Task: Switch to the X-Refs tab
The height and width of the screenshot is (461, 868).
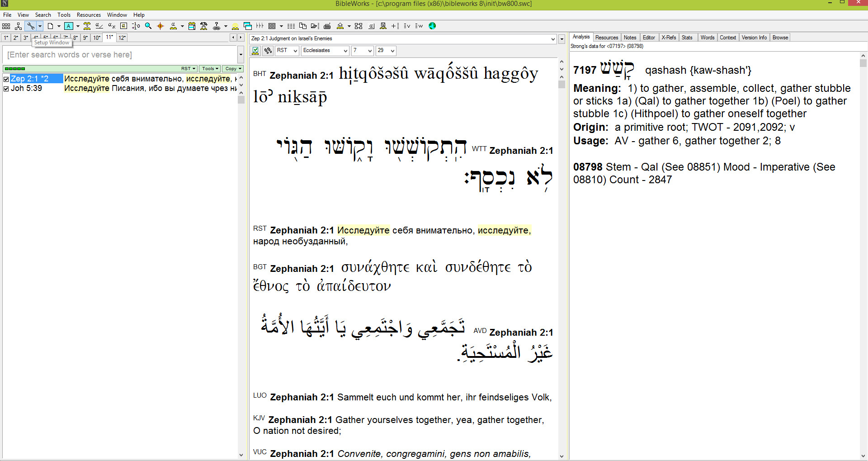Action: (669, 38)
